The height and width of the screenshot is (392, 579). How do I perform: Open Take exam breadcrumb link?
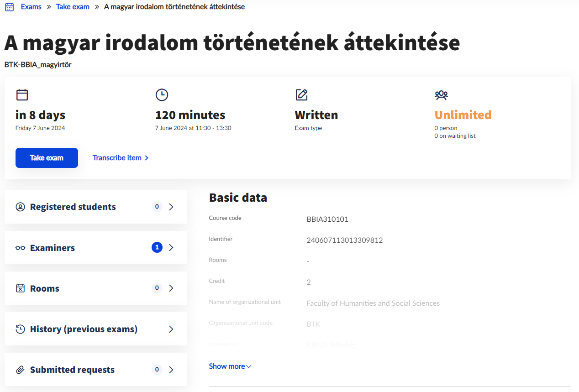coord(73,7)
